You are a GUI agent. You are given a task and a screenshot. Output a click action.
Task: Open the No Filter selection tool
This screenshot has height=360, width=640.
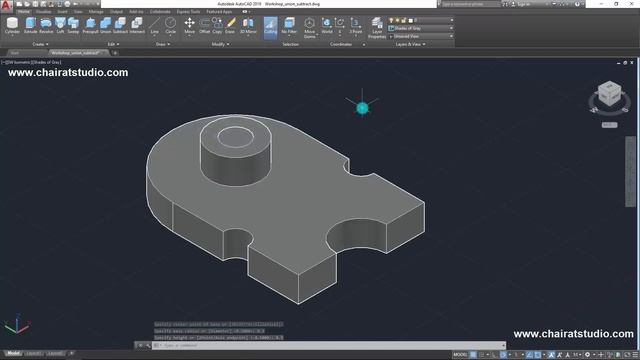[289, 26]
